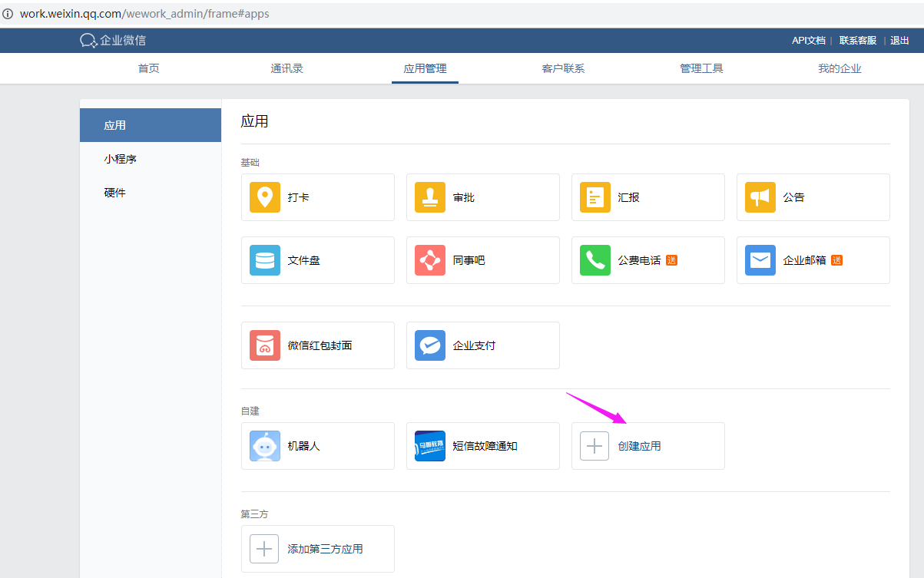The height and width of the screenshot is (578, 924).
Task: Open the 客户联系 tab
Action: (563, 68)
